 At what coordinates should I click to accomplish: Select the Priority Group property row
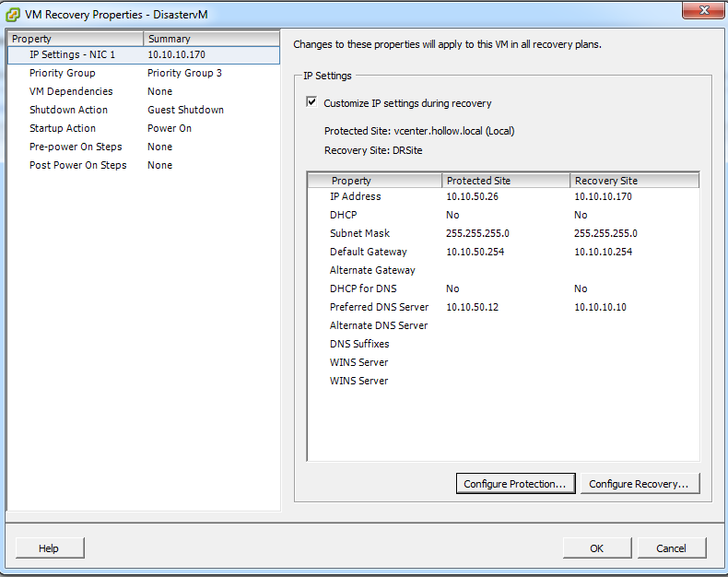[62, 73]
